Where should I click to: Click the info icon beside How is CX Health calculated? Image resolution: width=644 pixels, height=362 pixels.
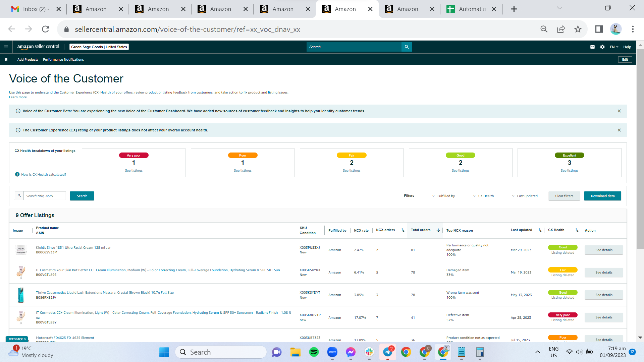point(17,174)
